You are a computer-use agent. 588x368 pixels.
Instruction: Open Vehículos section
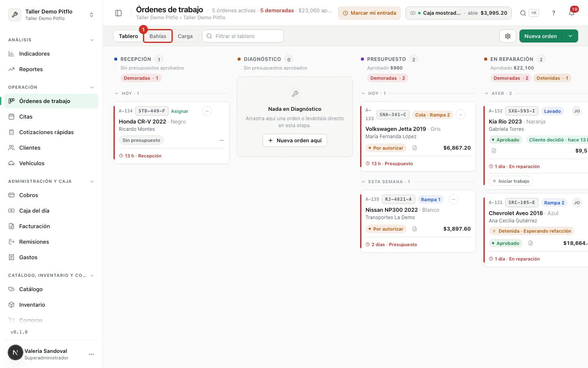51,163
